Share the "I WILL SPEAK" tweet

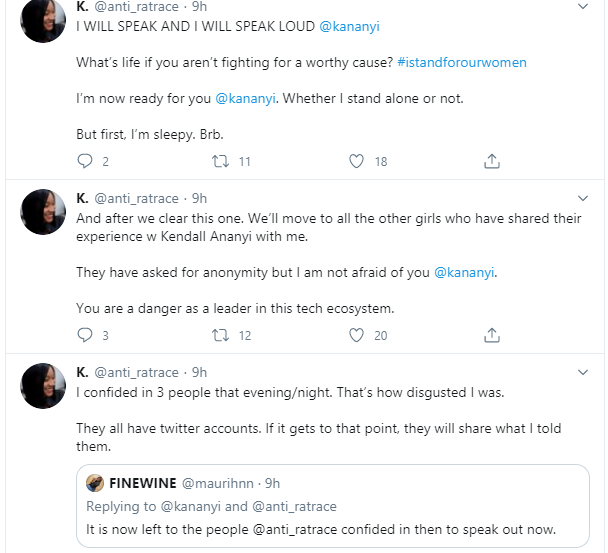point(492,160)
